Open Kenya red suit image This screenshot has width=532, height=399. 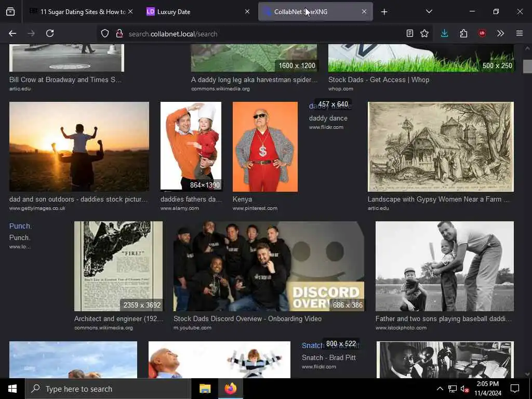pos(265,147)
